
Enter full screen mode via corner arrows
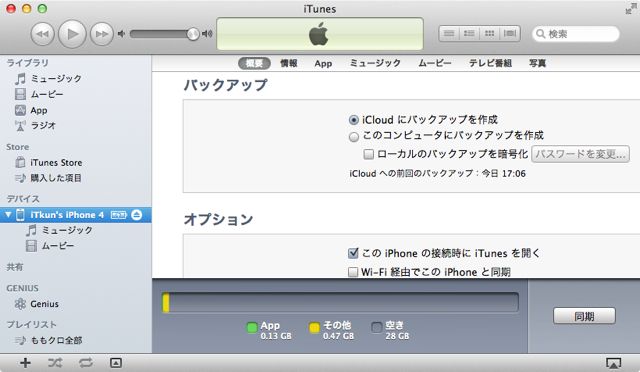(630, 9)
